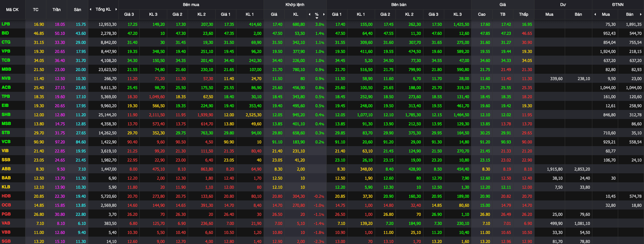The image size is (644, 244).
Task: Open the PGB stock symbol
Action: [6, 214]
